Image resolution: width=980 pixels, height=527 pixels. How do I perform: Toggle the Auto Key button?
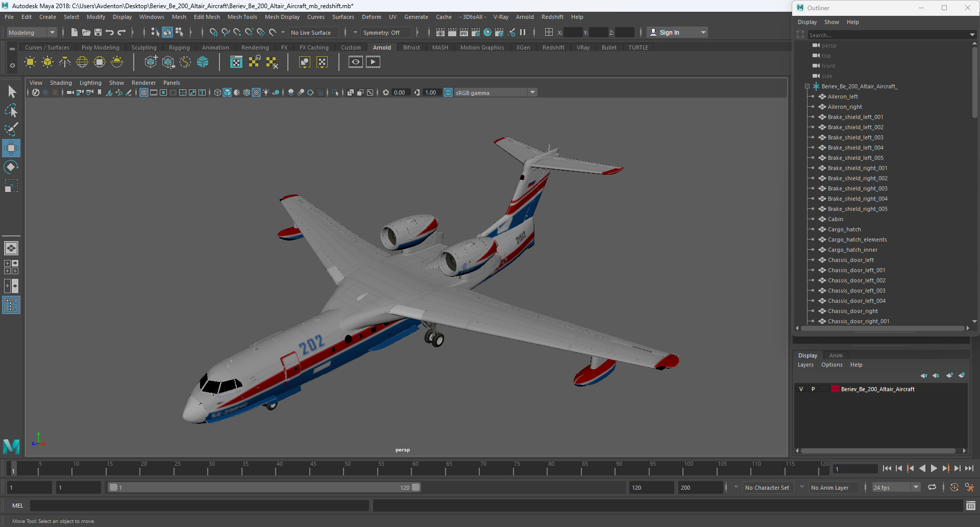click(x=954, y=488)
